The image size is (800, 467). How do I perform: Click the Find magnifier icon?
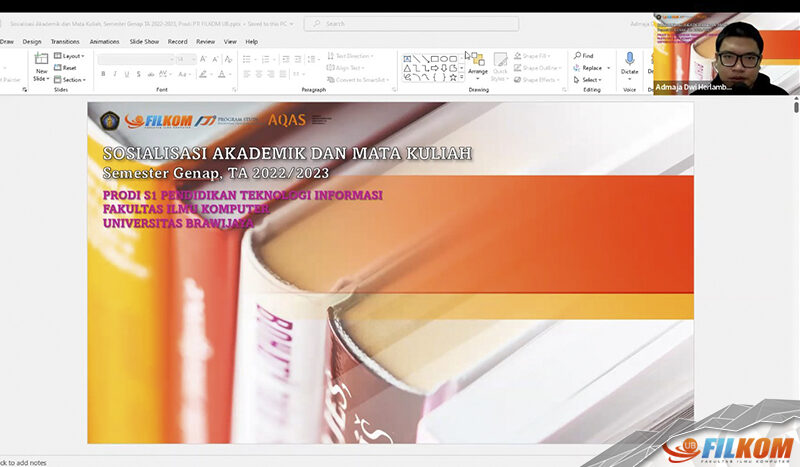577,56
